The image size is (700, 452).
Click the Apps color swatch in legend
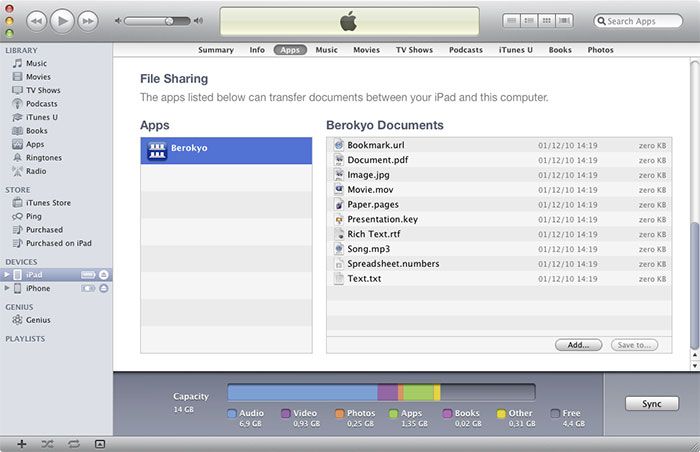point(393,413)
